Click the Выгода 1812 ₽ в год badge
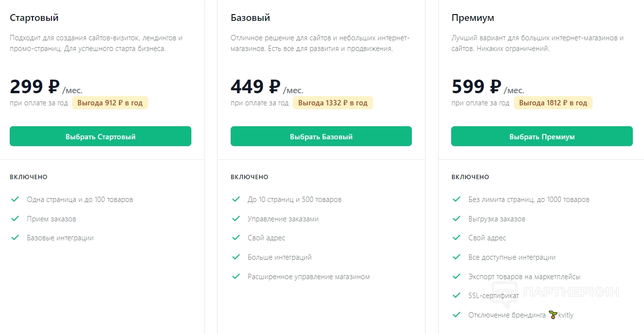Screen dimensions: 644x334 pos(553,103)
